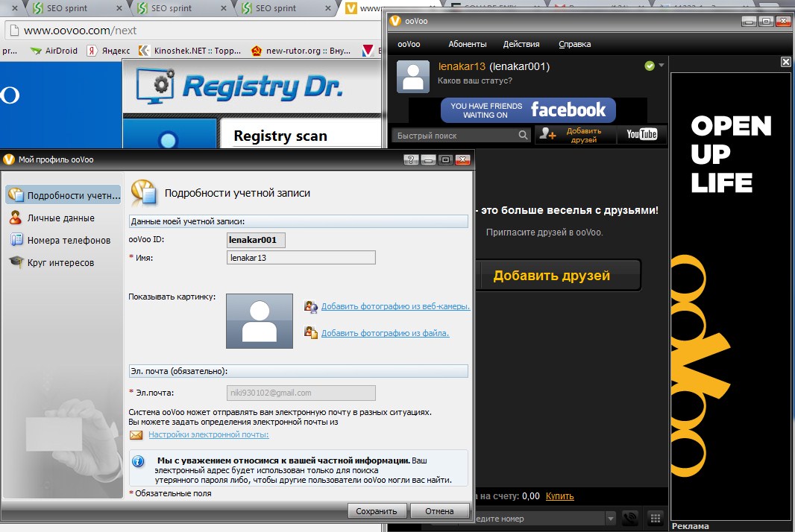Open the Kinoshek.NET bookmark

pyautogui.click(x=190, y=51)
